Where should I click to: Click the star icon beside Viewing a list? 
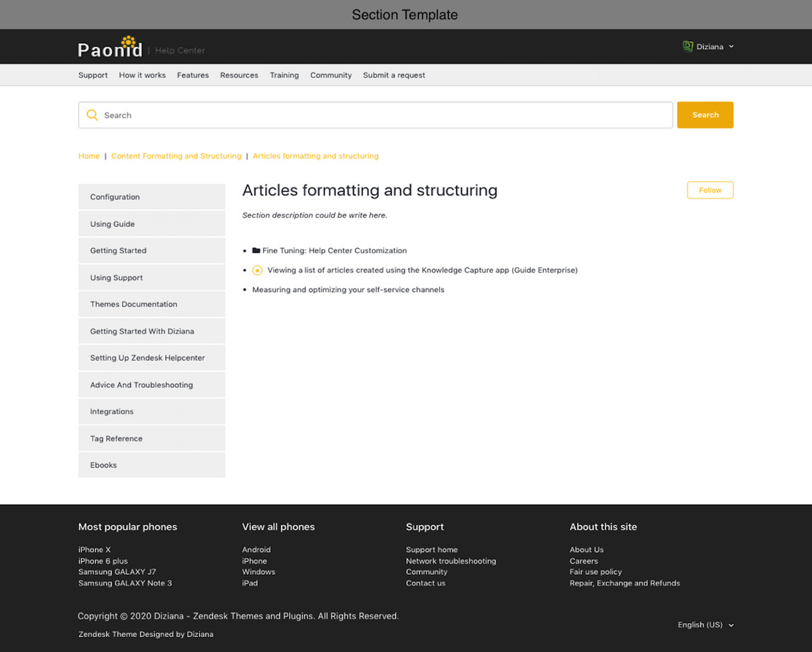(257, 270)
